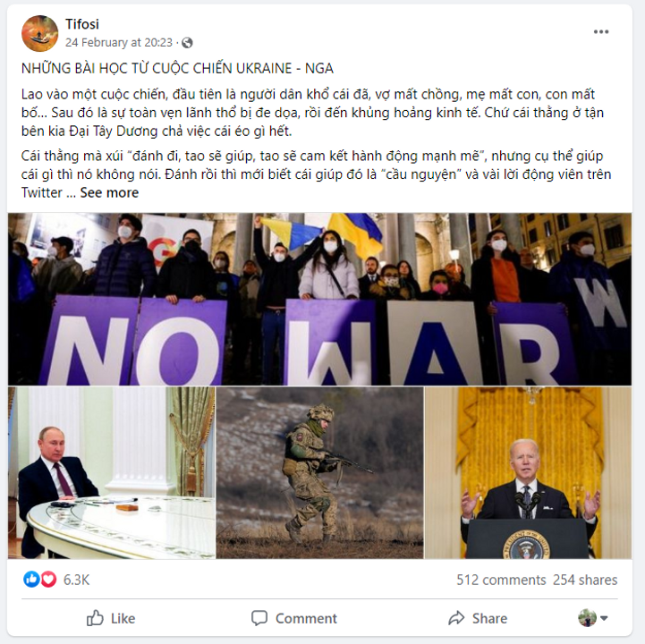View the 512 comments
Image resolution: width=645 pixels, height=644 pixels.
(501, 580)
